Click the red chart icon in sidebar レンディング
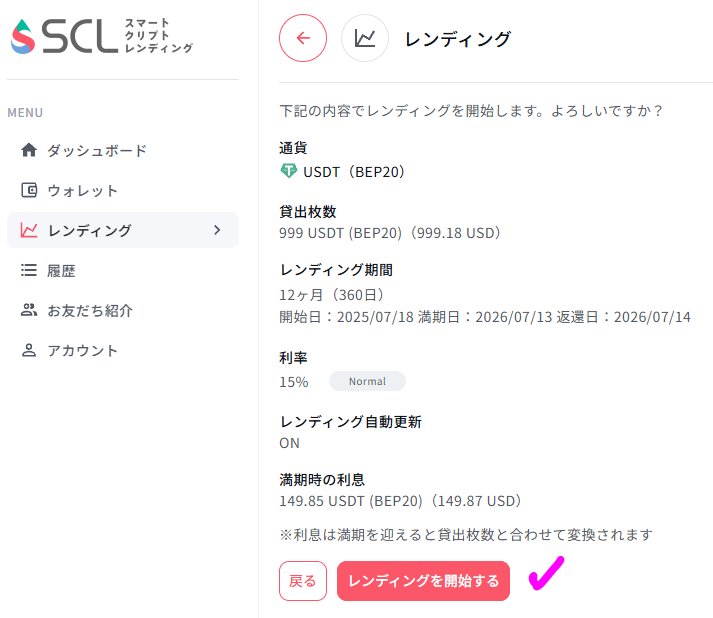Image resolution: width=713 pixels, height=618 pixels. pos(29,230)
